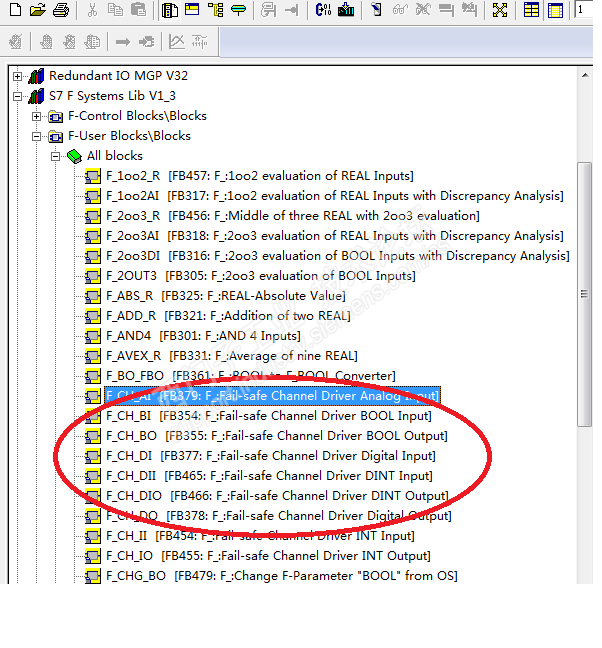
Task: Click the library icon of Redundant IO MGP V32
Action: click(36, 76)
